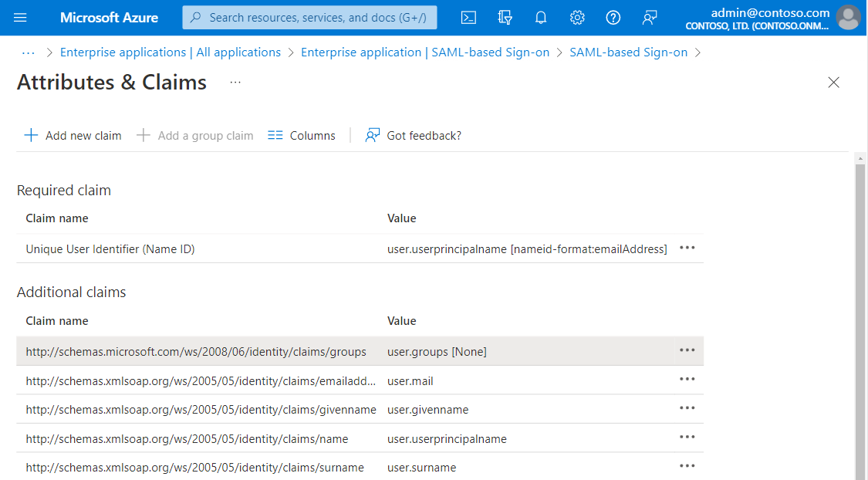The height and width of the screenshot is (480, 868).
Task: Open the surname claim row ellipsis menu
Action: click(x=687, y=465)
